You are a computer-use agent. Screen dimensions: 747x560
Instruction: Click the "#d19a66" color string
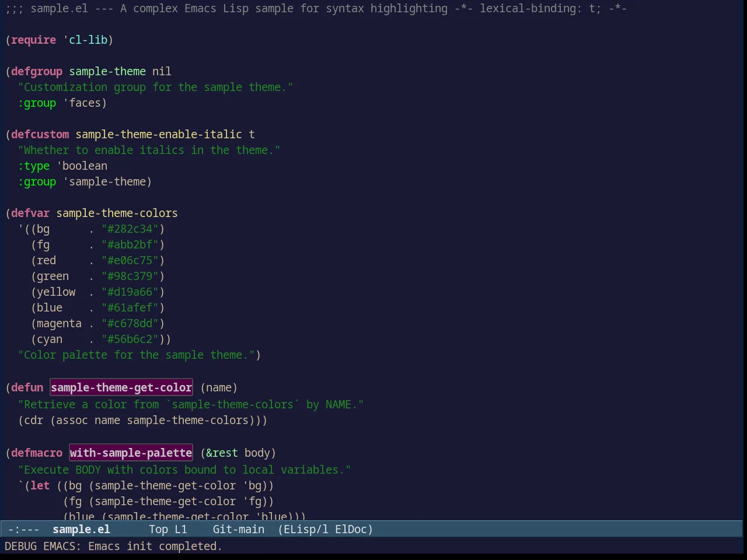[x=130, y=292]
